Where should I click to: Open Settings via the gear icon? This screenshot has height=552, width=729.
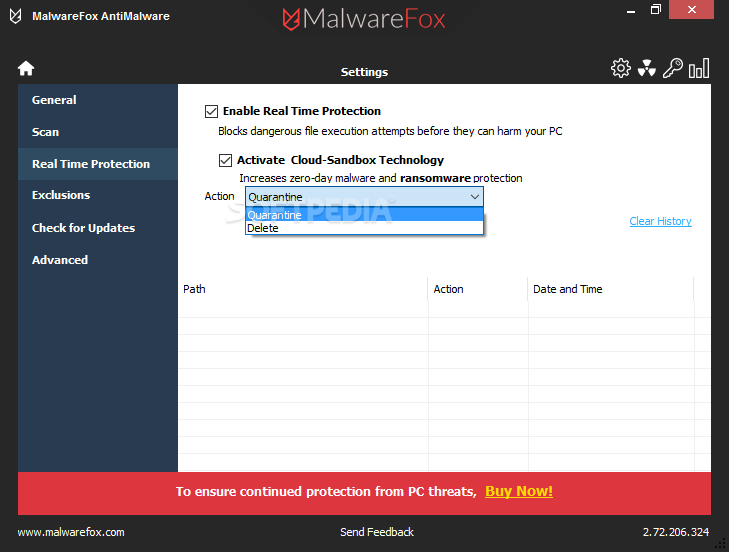[621, 68]
